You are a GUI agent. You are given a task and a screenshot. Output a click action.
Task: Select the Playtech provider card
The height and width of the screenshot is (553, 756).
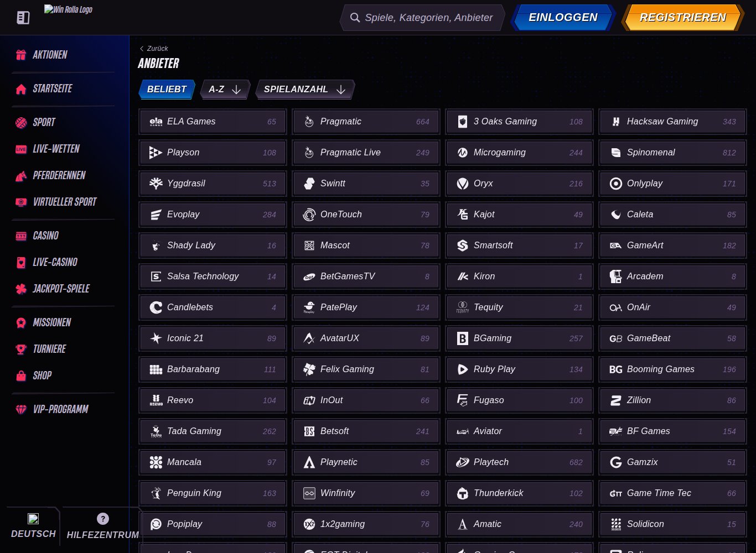(520, 462)
